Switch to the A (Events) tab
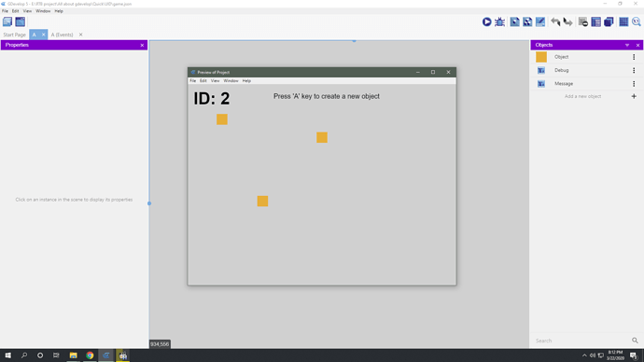Viewport: 644px width, 362px height. pyautogui.click(x=62, y=35)
